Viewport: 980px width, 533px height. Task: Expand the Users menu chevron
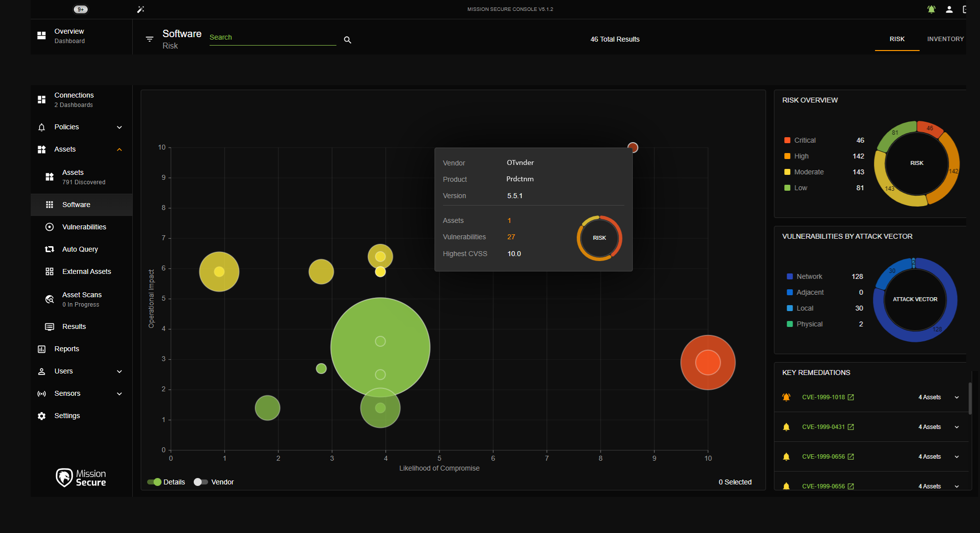pyautogui.click(x=119, y=372)
